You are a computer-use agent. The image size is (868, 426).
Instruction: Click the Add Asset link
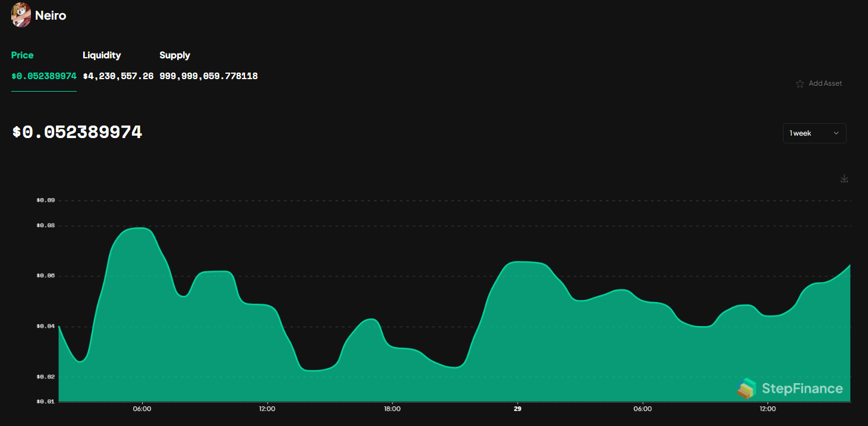[x=826, y=83]
